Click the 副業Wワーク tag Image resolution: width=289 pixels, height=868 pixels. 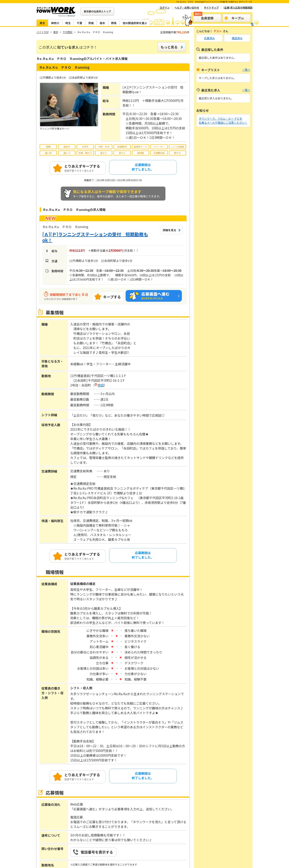coord(140,147)
